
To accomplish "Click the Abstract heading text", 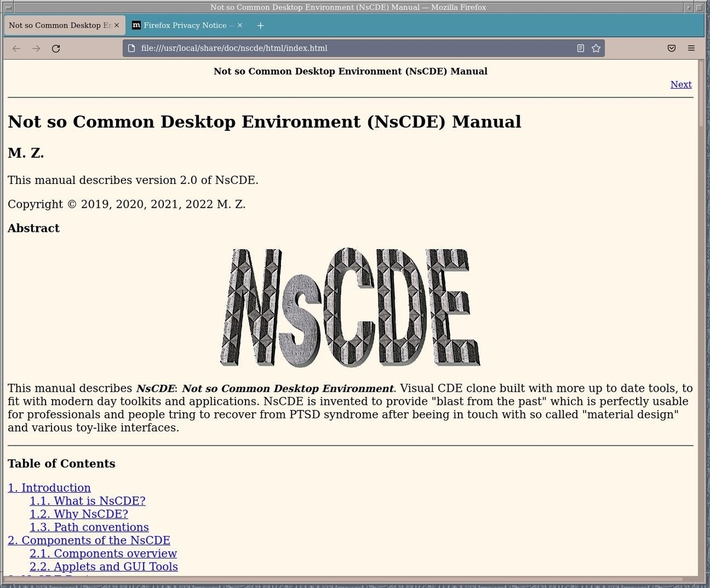I will coord(34,228).
